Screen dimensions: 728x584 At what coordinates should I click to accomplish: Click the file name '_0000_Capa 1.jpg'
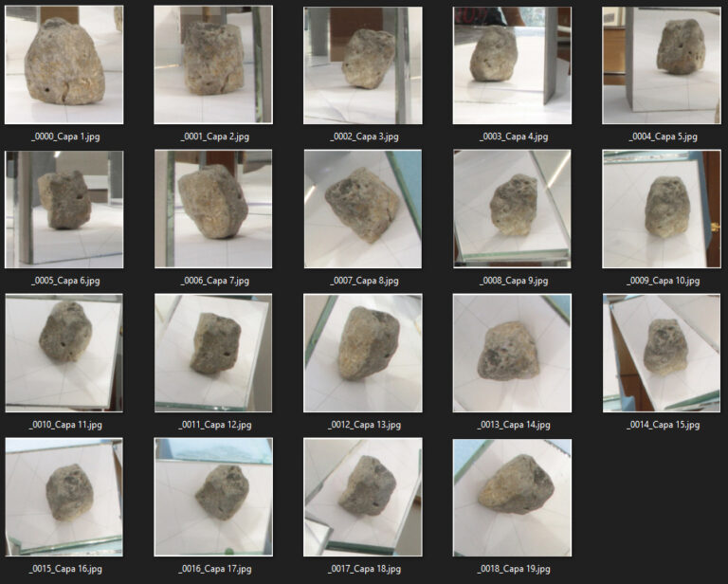coord(65,137)
